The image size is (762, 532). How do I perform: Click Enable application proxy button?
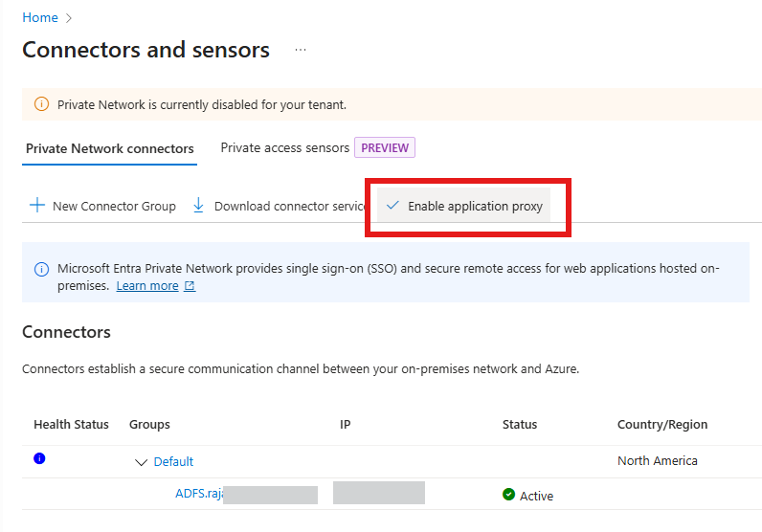[x=464, y=206]
